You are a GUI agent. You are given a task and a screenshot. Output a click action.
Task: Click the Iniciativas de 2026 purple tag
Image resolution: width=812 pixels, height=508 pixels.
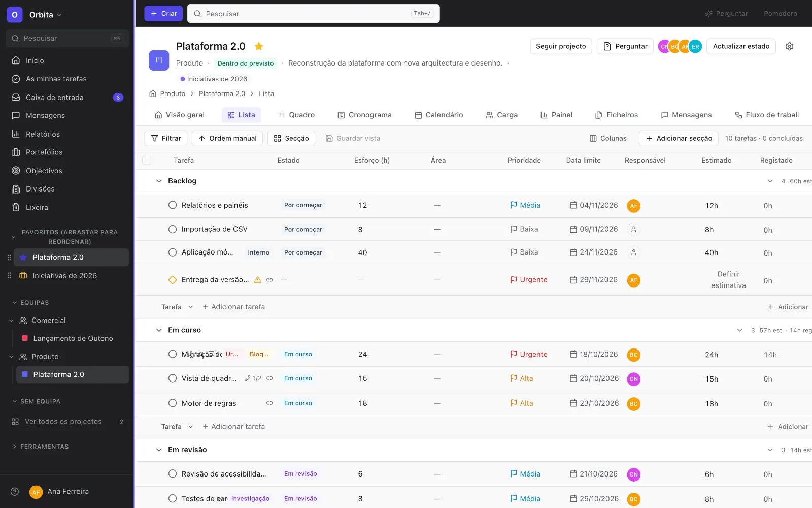pos(214,79)
